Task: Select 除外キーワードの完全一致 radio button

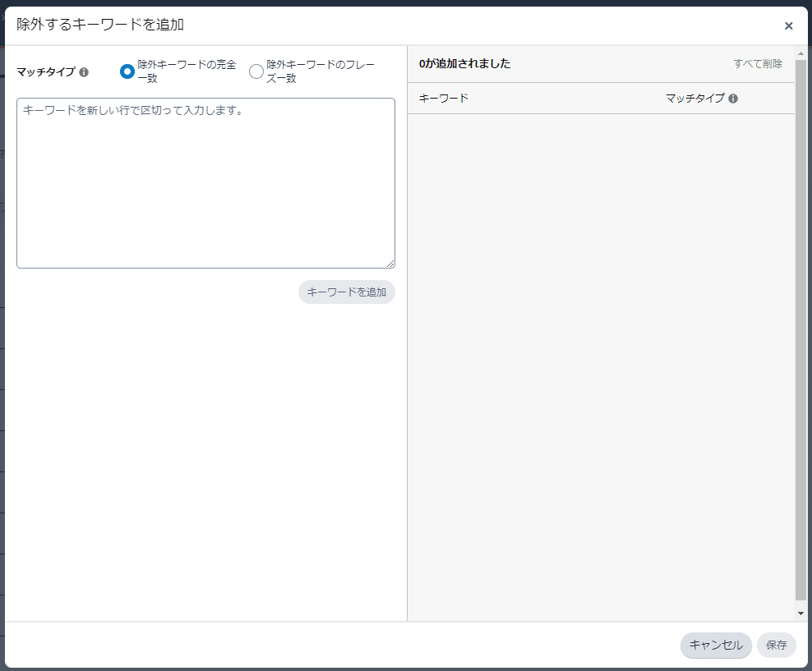Action: click(x=127, y=71)
